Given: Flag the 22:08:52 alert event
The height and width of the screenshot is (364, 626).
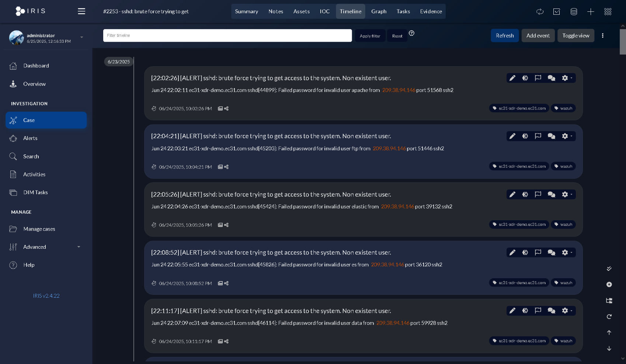Looking at the screenshot, I should tap(538, 253).
